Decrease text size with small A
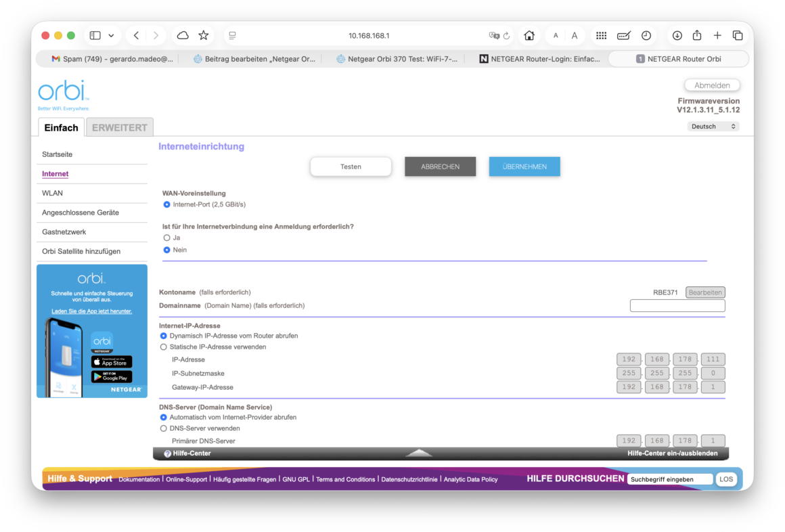This screenshot has width=785, height=532. pyautogui.click(x=555, y=36)
